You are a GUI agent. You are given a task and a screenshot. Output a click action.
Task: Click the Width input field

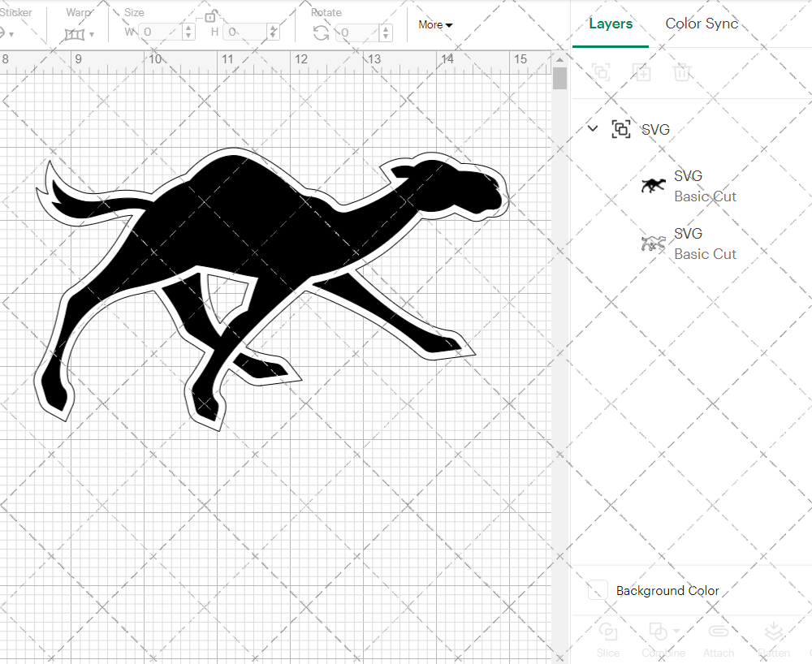tap(162, 32)
